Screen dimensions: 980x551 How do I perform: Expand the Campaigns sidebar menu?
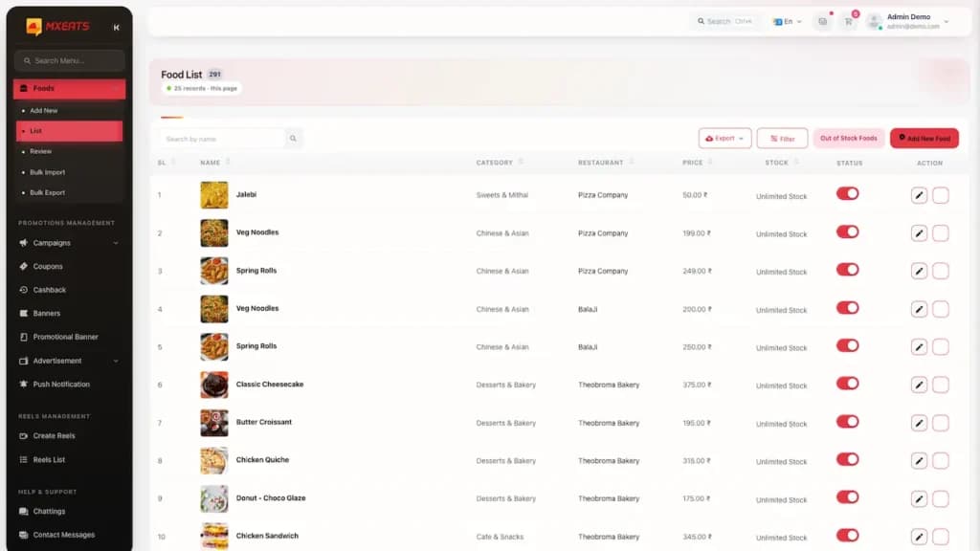tap(69, 243)
